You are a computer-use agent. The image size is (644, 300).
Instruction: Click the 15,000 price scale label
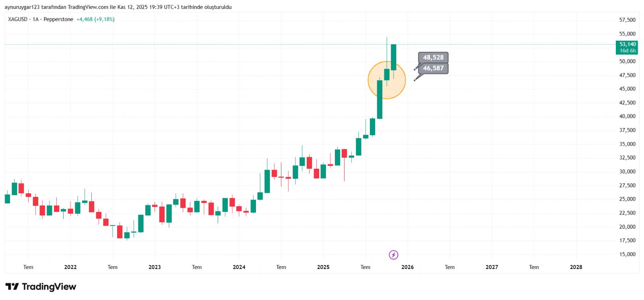tap(627, 254)
